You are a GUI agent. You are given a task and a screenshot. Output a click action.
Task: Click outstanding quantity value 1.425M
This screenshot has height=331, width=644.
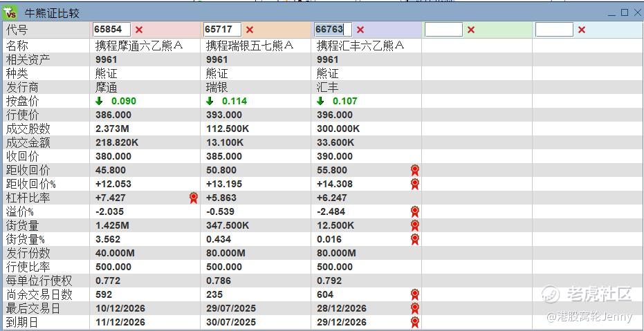pyautogui.click(x=112, y=225)
